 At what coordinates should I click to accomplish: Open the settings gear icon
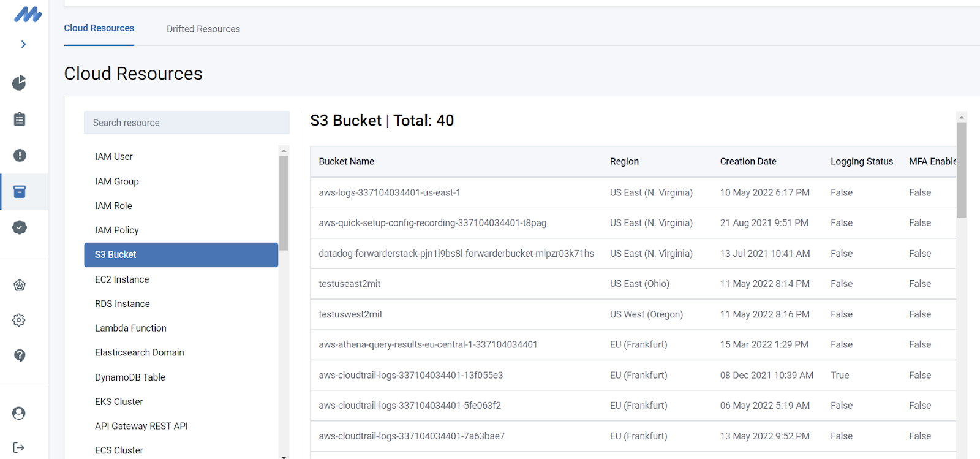19,320
